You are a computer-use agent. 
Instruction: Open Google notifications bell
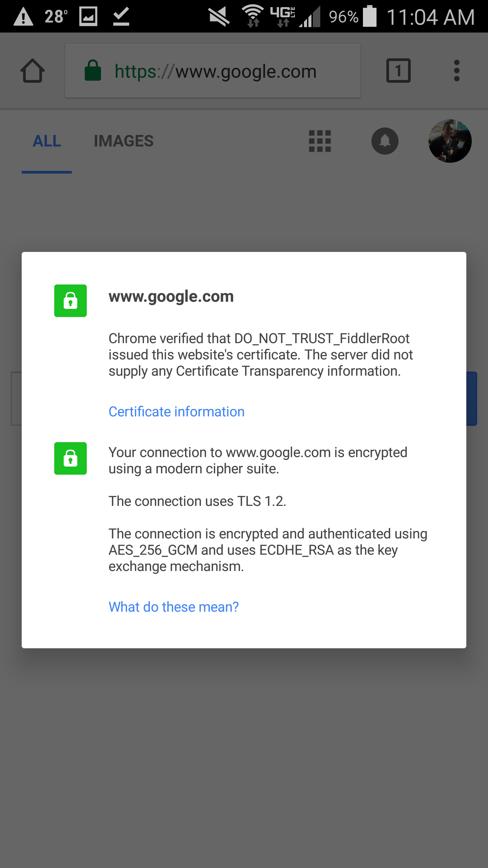pyautogui.click(x=385, y=141)
